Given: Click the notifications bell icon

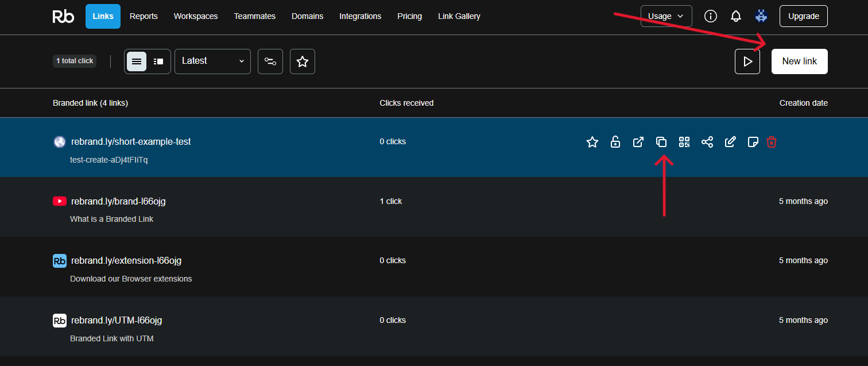Looking at the screenshot, I should (736, 16).
